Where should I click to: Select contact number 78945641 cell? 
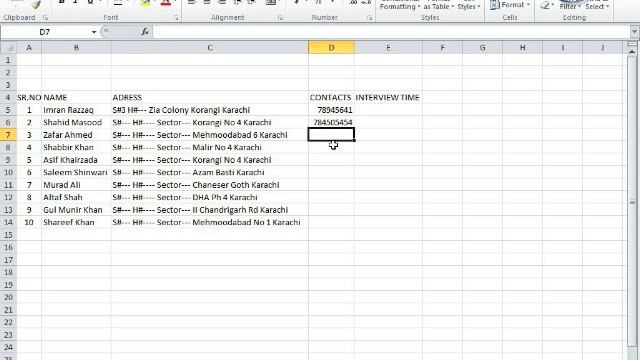(331, 110)
